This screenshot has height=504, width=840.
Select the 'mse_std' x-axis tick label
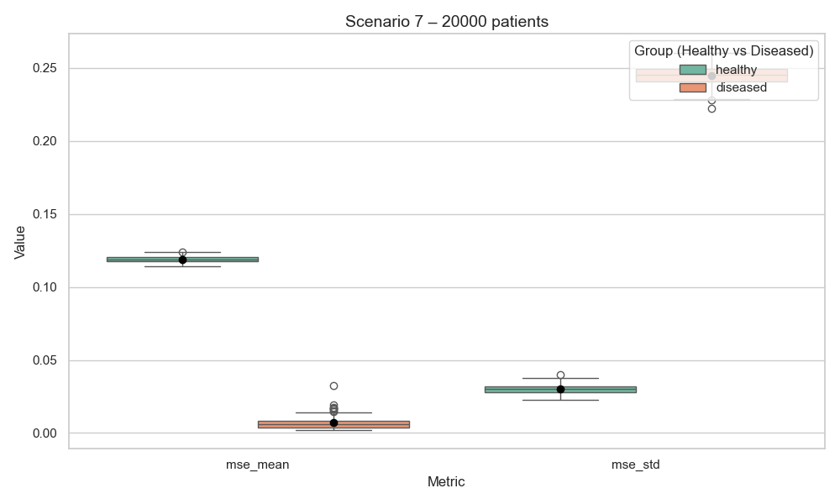pyautogui.click(x=636, y=464)
